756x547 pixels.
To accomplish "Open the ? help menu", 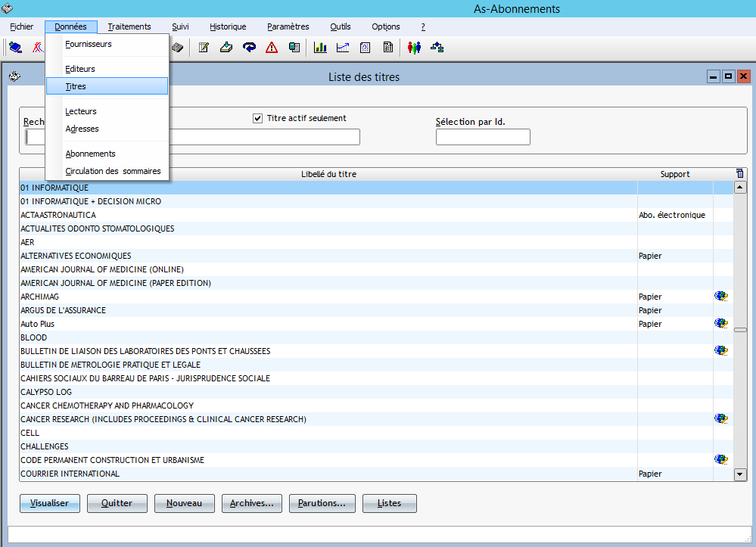I will pyautogui.click(x=423, y=26).
